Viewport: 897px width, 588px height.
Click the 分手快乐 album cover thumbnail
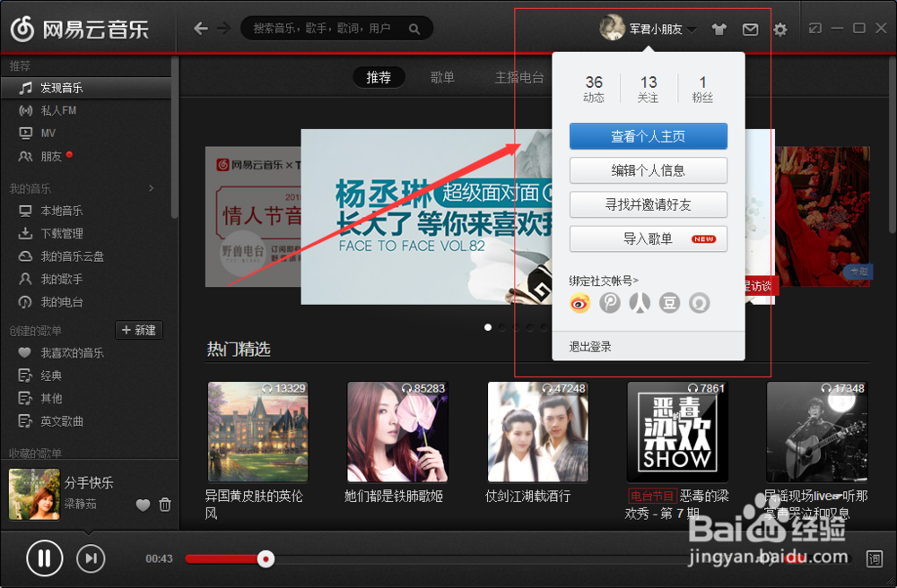[34, 494]
